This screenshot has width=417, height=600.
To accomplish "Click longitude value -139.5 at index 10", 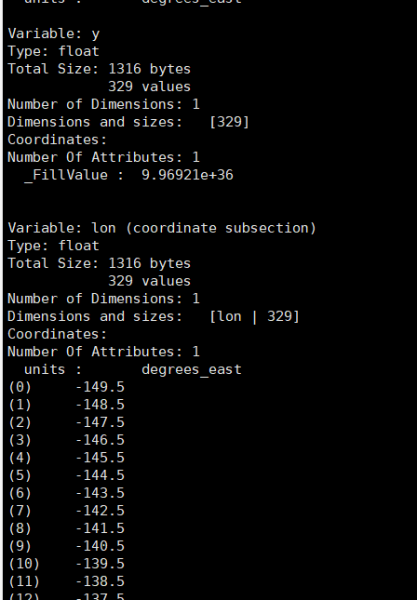I will pos(100,564).
